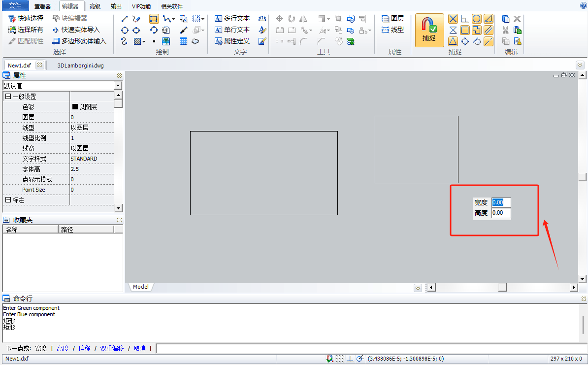Click the 色彩 color swatch value
The image size is (588, 365).
75,107
